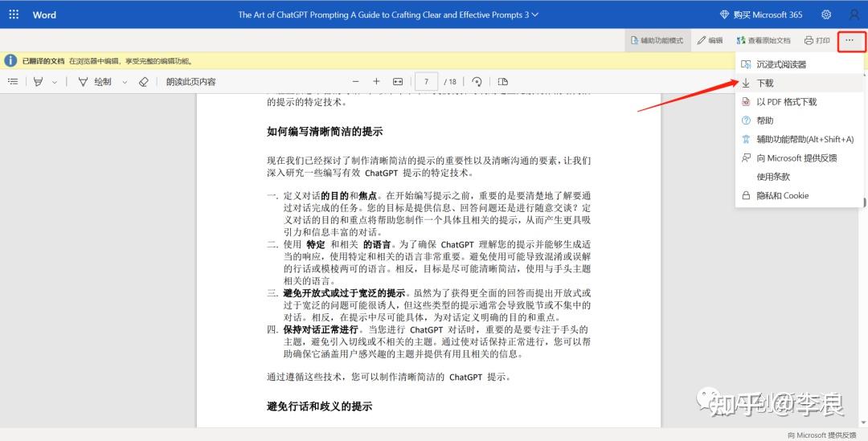Open 使用条款 from the menu
This screenshot has height=441, width=868.
click(x=800, y=177)
